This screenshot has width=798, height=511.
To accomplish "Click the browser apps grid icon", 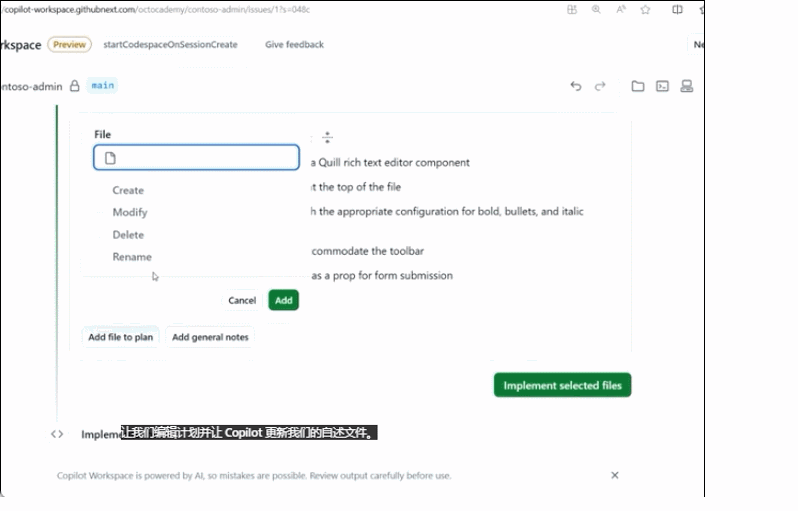I will pyautogui.click(x=571, y=10).
